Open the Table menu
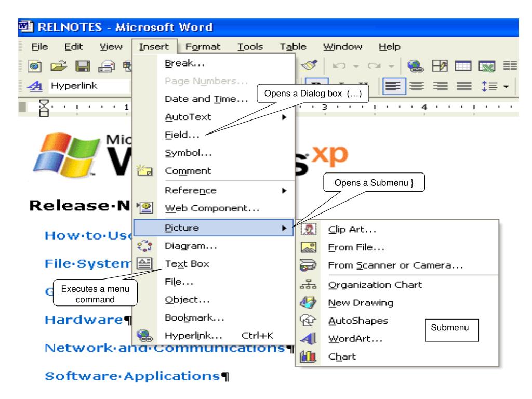This screenshot has width=532, height=399. pos(293,46)
